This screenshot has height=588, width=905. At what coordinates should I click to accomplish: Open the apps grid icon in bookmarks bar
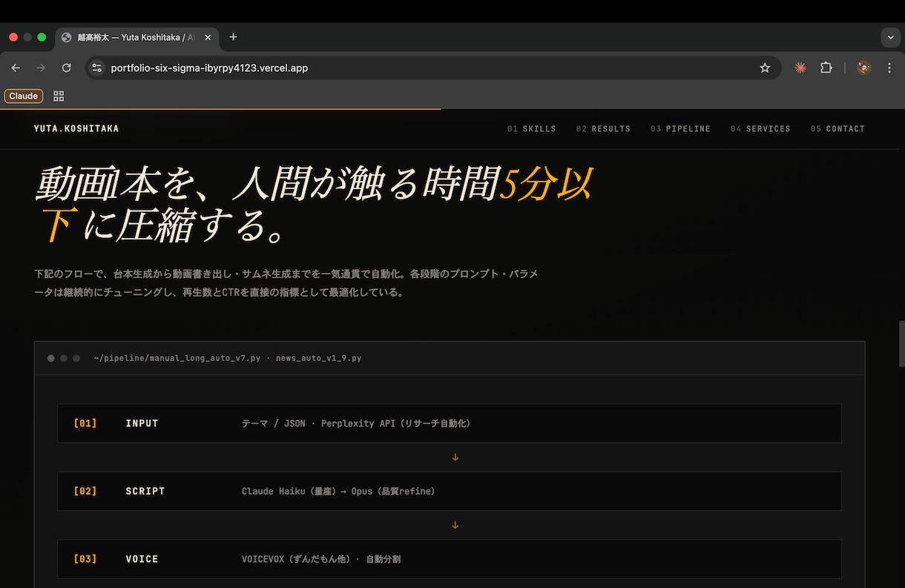(x=59, y=96)
